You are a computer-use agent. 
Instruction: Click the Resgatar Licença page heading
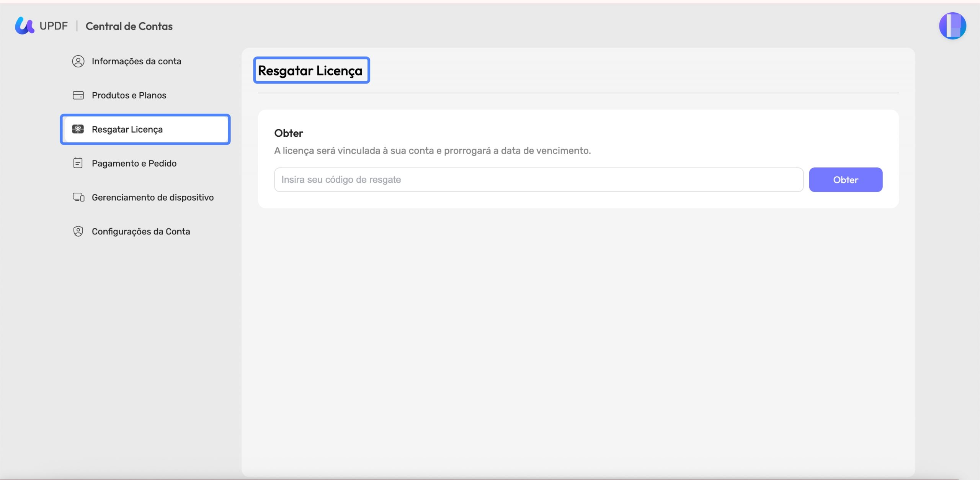click(310, 70)
